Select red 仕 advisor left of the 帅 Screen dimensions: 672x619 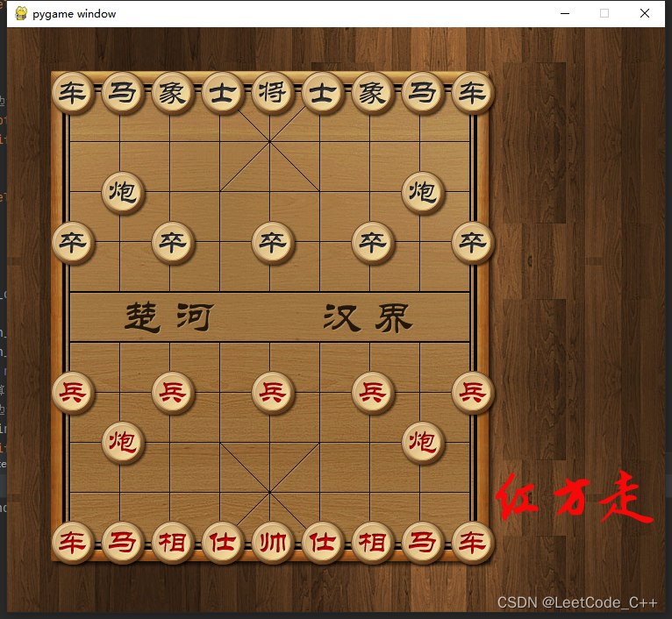pos(223,543)
